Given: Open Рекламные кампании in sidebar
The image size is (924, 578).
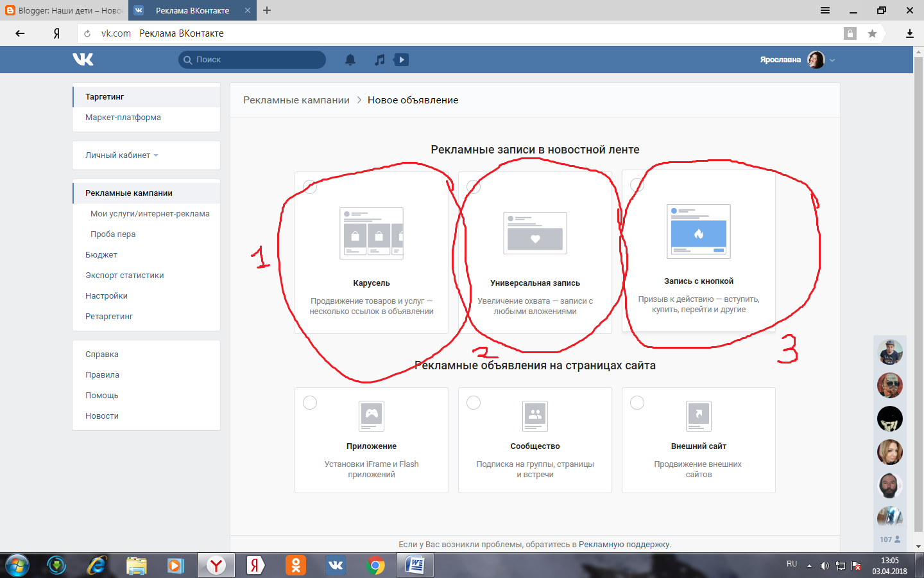Looking at the screenshot, I should (146, 193).
